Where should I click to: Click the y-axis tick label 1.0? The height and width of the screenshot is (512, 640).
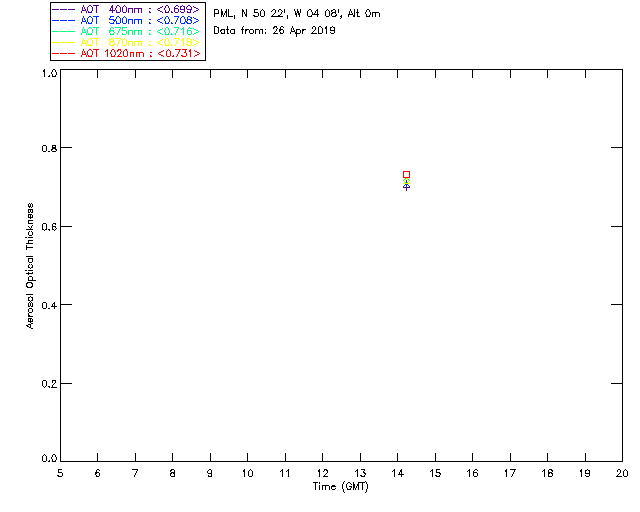pos(49,73)
